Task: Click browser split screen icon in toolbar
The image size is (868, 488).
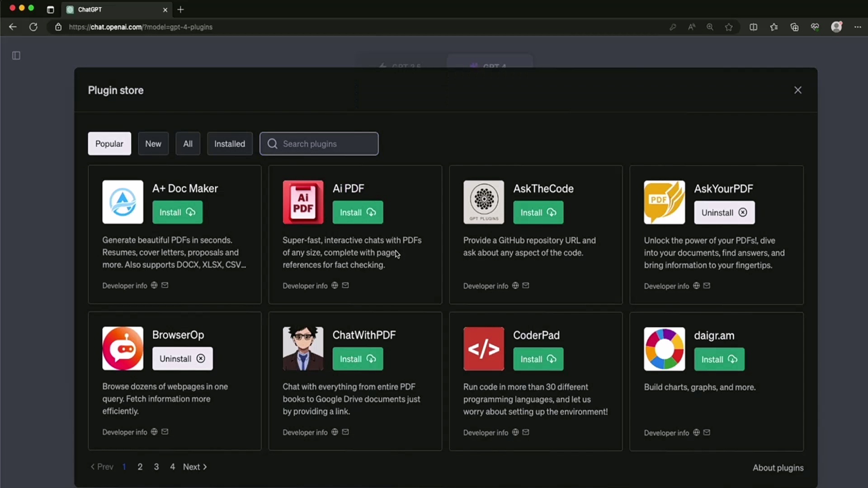Action: coord(753,27)
